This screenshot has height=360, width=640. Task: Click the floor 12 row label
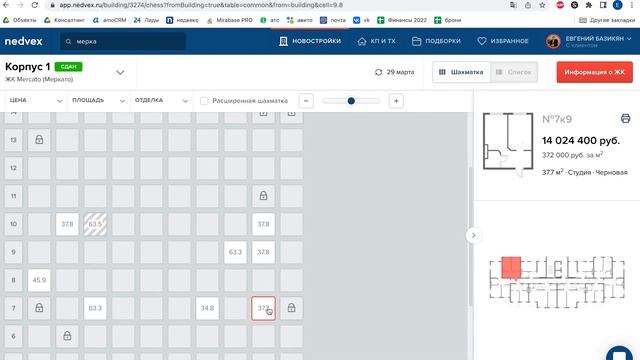coord(13,168)
